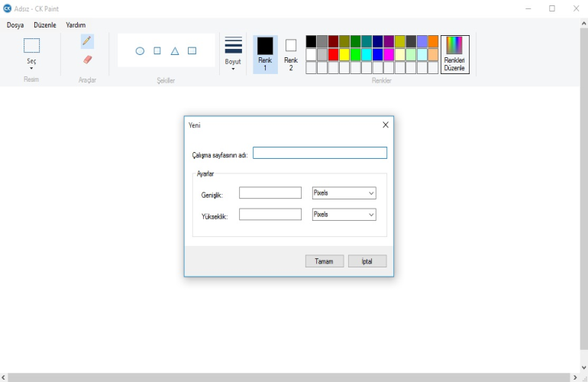Screen dimensions: 588x382
Task: Activate Renk 1 primary color
Action: 265,53
